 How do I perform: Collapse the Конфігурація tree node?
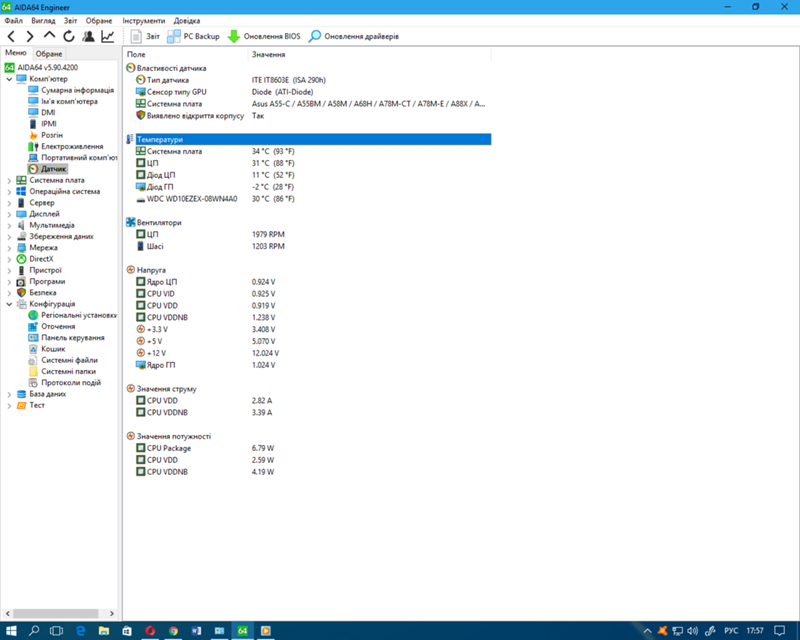click(x=9, y=304)
